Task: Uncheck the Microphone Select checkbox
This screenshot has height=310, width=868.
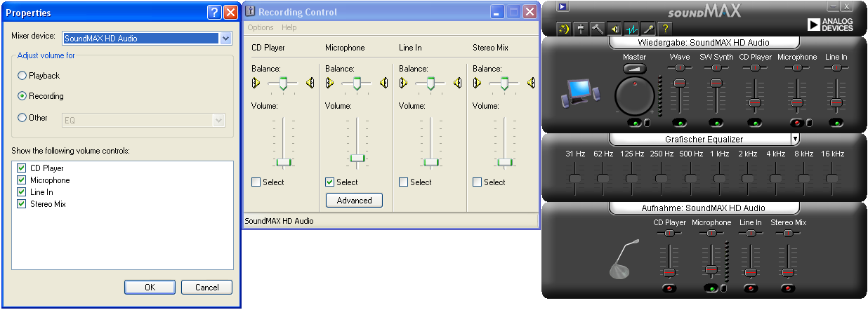Action: pos(330,182)
